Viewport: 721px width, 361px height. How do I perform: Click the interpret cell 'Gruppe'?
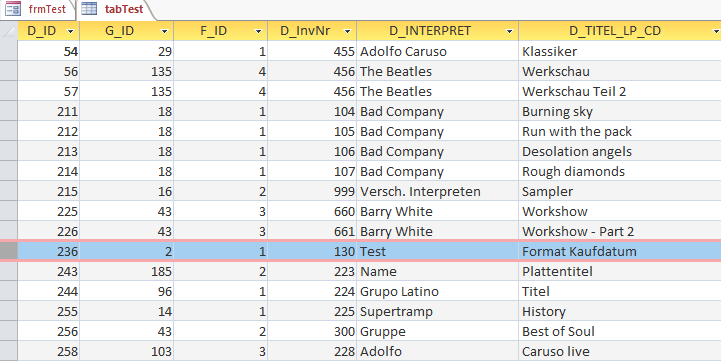[437, 331]
